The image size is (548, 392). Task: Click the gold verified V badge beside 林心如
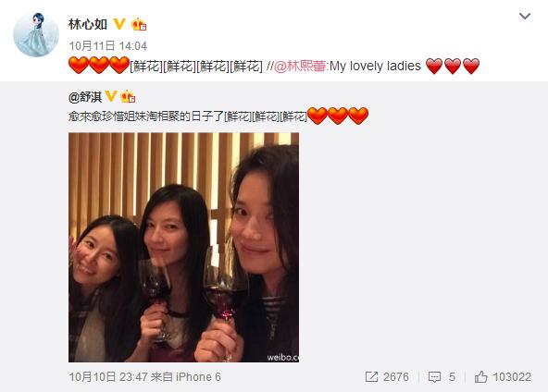click(x=119, y=24)
